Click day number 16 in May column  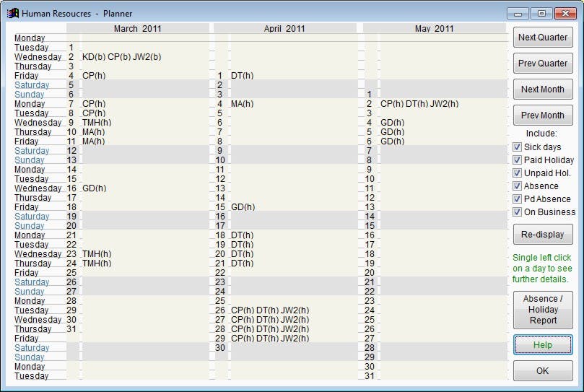[x=370, y=235]
